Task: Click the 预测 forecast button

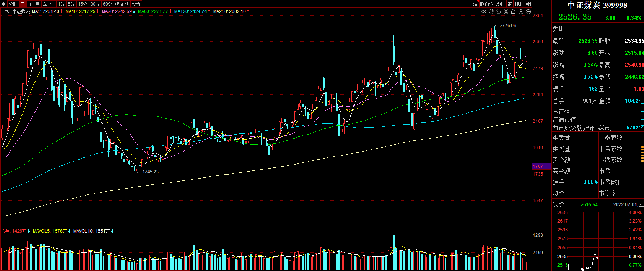Action: tap(519, 4)
